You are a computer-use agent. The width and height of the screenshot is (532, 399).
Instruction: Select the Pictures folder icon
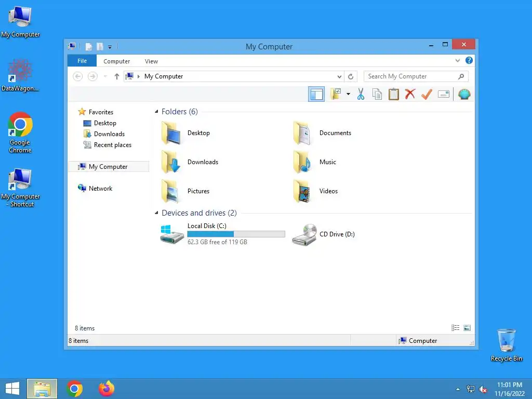[x=171, y=191]
